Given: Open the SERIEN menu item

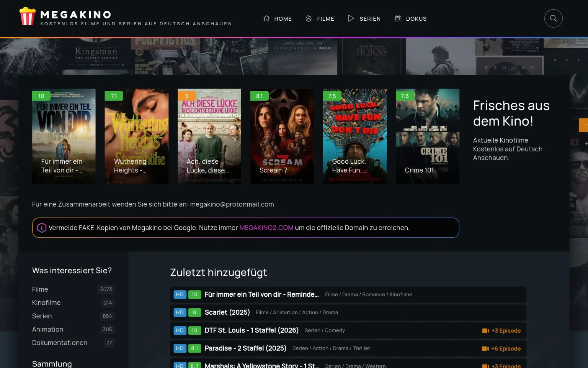Looking at the screenshot, I should pyautogui.click(x=364, y=18).
